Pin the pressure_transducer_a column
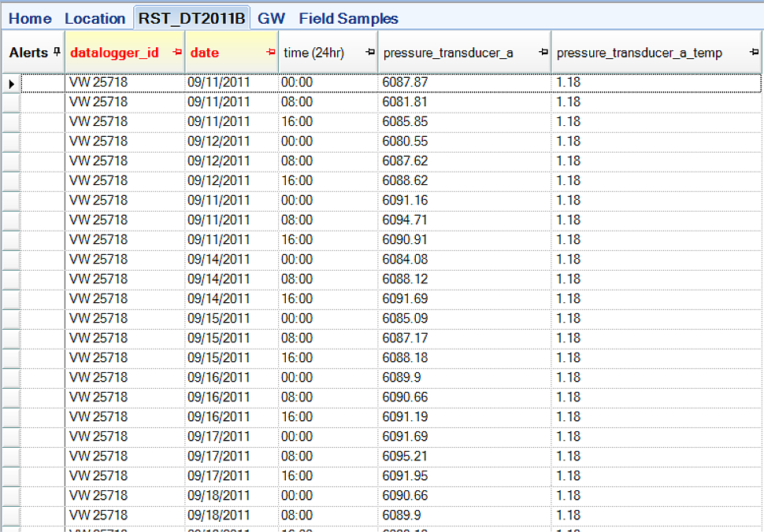This screenshot has height=532, width=764. 543,53
